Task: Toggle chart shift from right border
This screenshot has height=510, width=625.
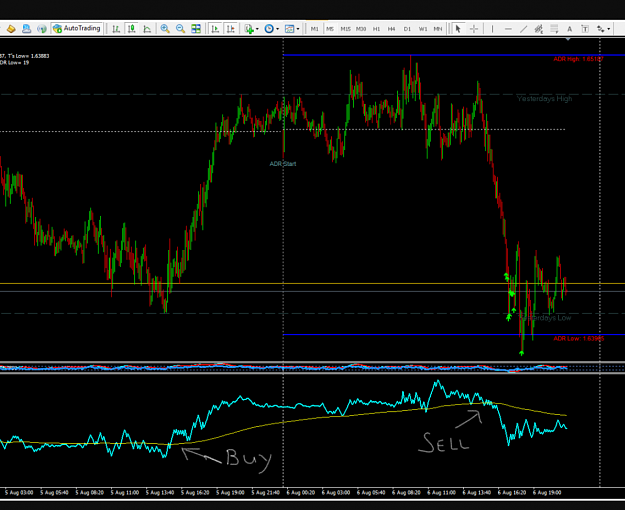Action: (230, 29)
